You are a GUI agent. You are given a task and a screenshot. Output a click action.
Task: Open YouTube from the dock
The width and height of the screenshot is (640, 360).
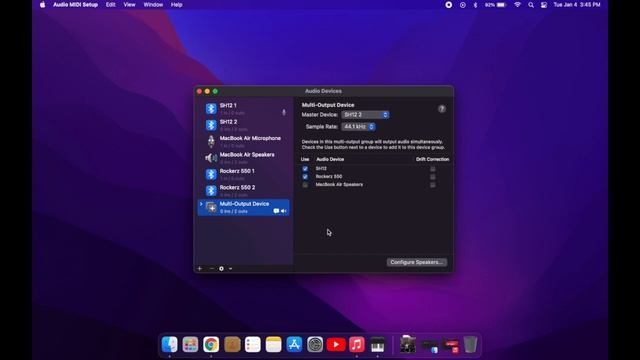(336, 344)
